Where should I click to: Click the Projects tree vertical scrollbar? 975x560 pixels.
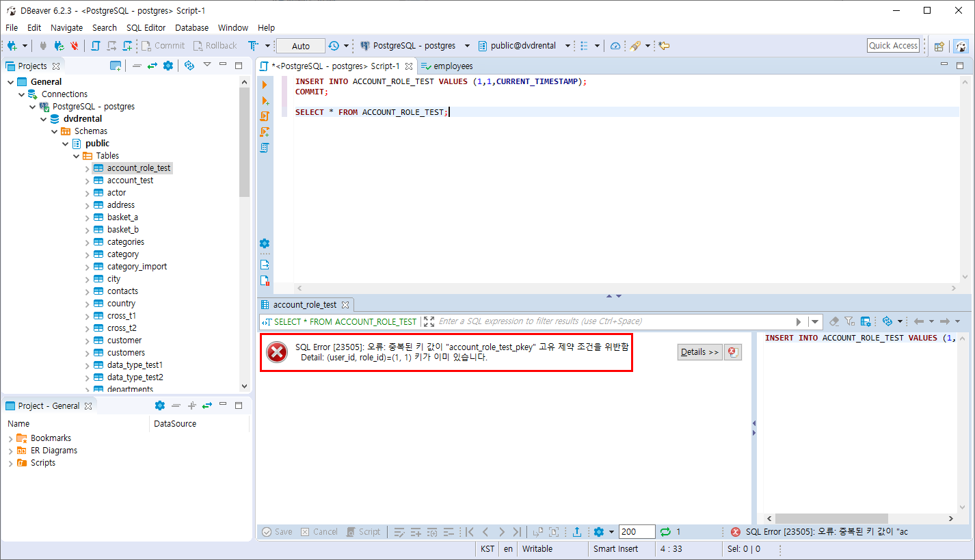(x=245, y=142)
